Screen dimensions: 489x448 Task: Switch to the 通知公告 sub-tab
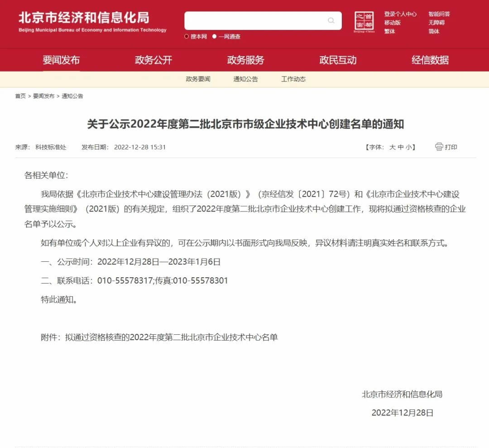tap(245, 79)
